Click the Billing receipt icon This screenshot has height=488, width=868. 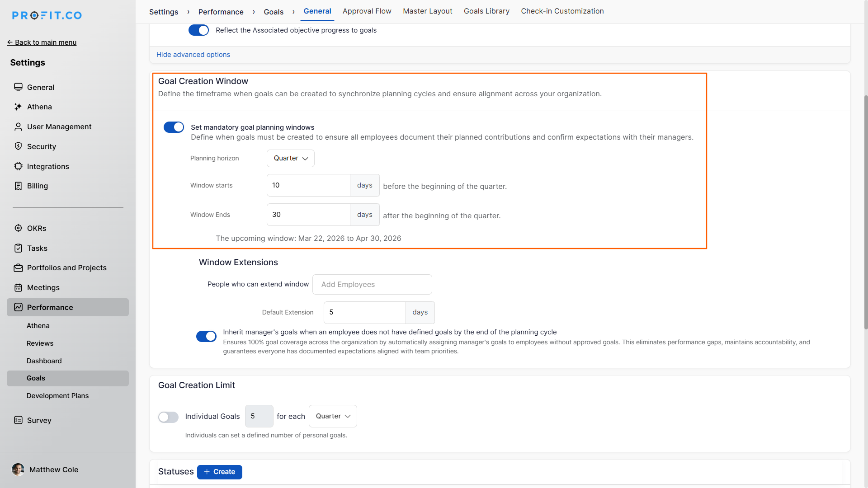point(18,186)
